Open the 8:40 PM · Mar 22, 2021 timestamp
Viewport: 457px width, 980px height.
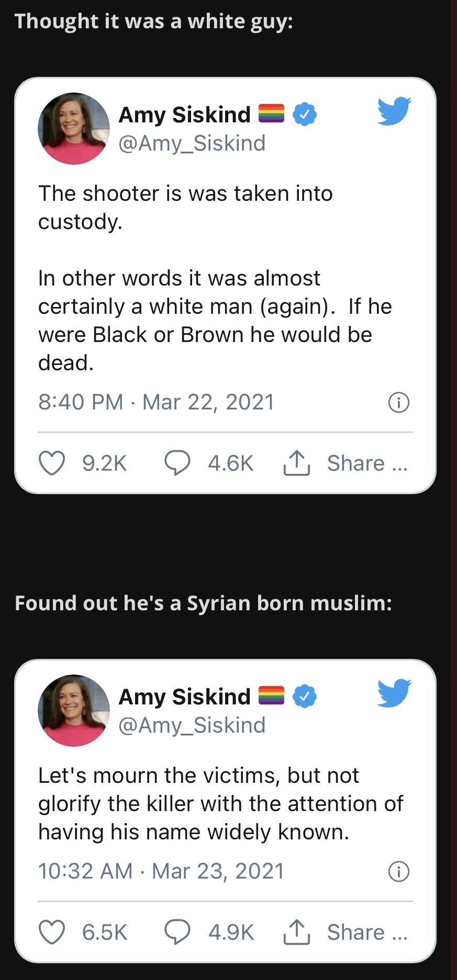pyautogui.click(x=156, y=402)
